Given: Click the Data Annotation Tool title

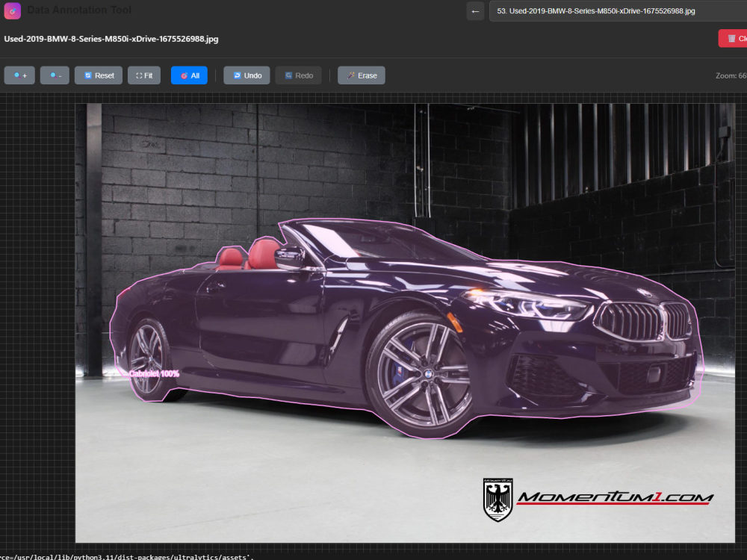Looking at the screenshot, I should (79, 10).
